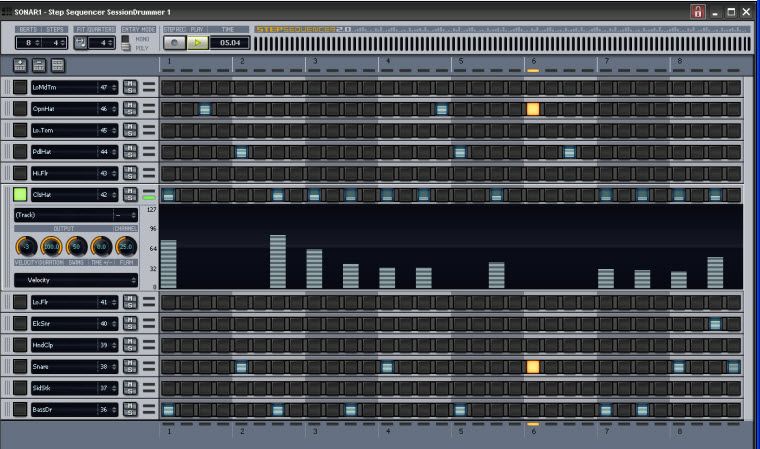Open the Channel dropdown next to (Track)
This screenshot has width=760, height=449.
(x=126, y=215)
